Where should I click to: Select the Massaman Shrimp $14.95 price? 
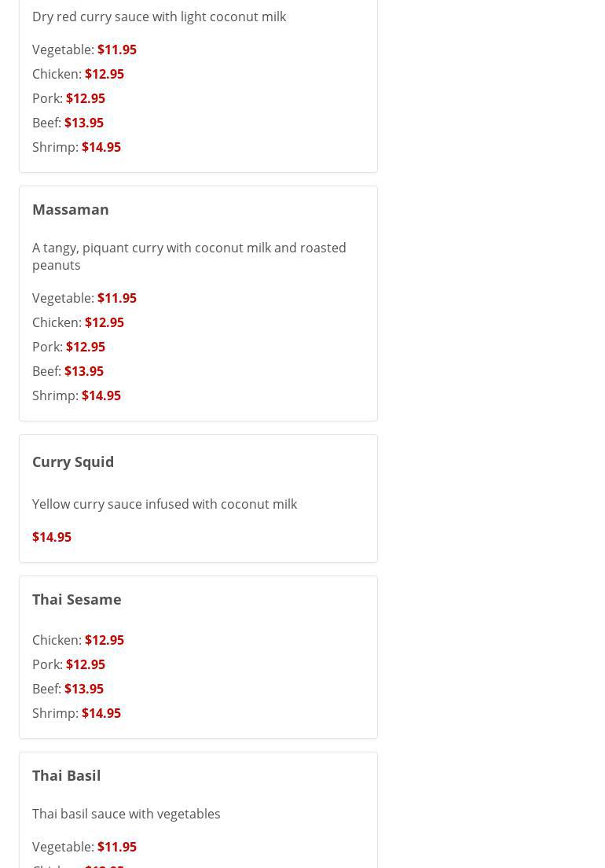pyautogui.click(x=101, y=395)
